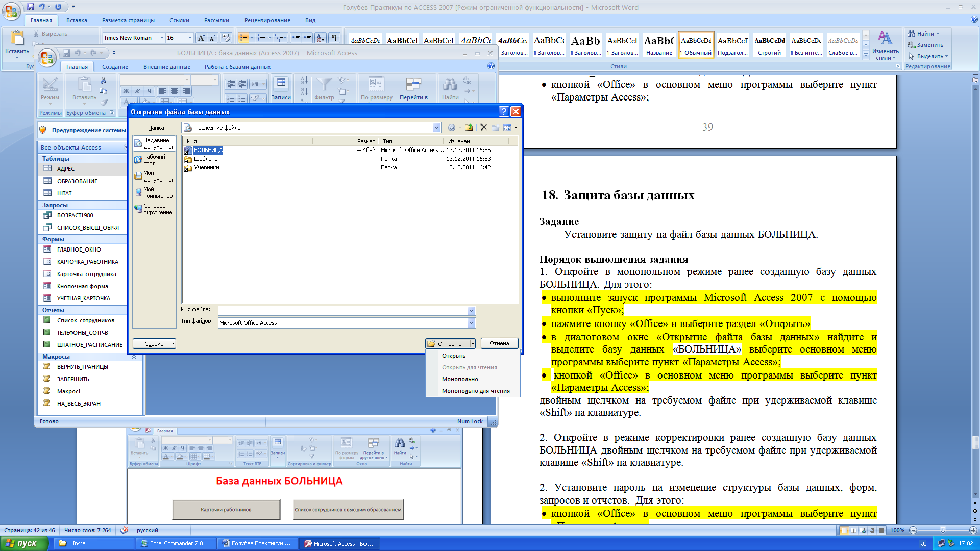Open the Рецензирование tab in Word

pos(267,20)
